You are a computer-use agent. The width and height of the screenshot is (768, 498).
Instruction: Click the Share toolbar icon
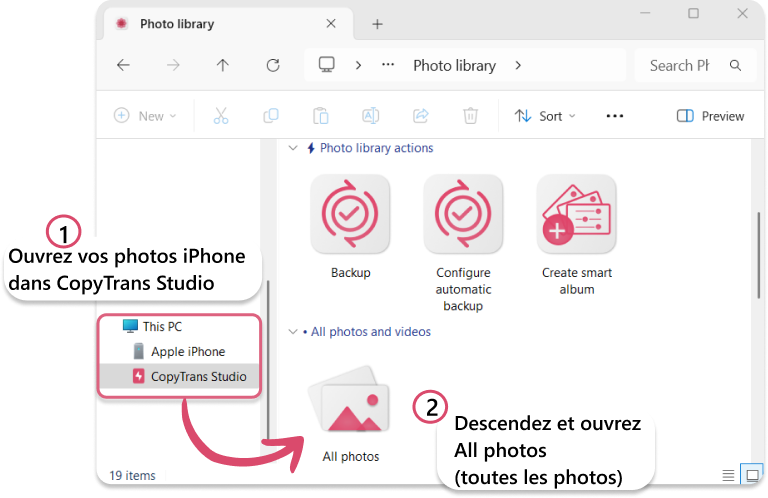[x=421, y=116]
